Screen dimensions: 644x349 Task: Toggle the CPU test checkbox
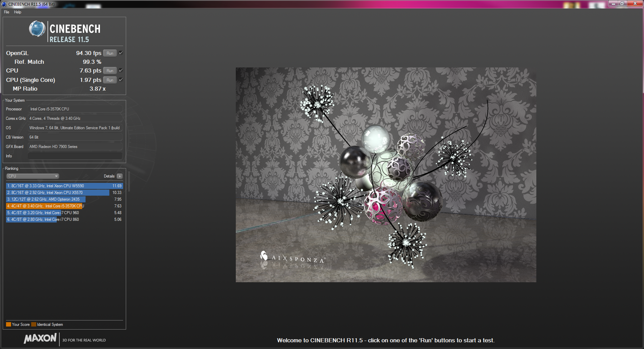point(121,70)
